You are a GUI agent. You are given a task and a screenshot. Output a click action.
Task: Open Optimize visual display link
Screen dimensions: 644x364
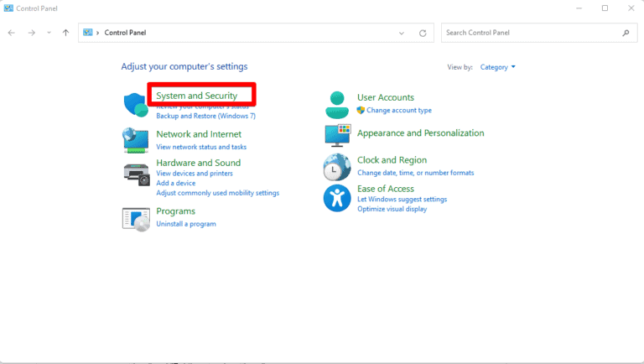tap(392, 209)
